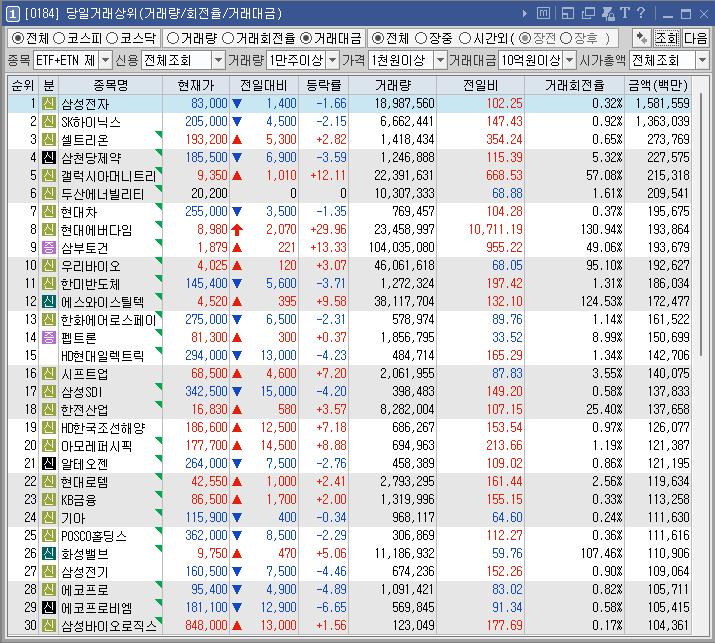Sort by the 등락률 column header
The image size is (715, 643).
point(323,85)
